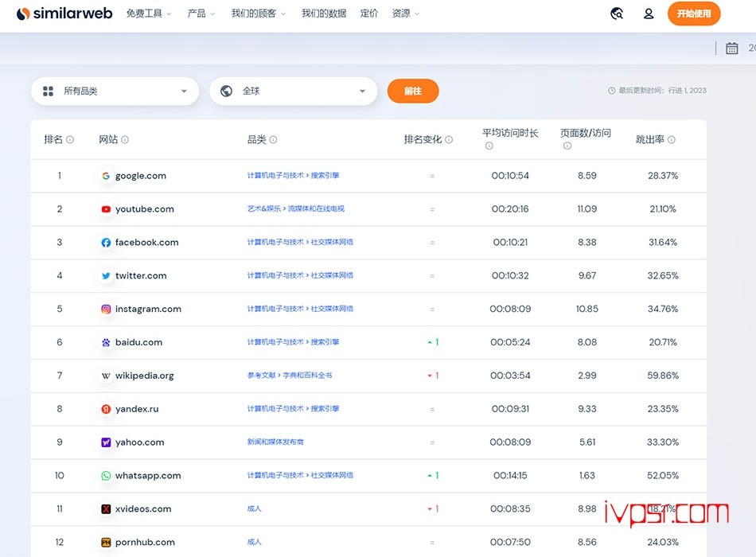This screenshot has height=557, width=756.
Task: Click the yahoo.com favicon
Action: (x=106, y=442)
